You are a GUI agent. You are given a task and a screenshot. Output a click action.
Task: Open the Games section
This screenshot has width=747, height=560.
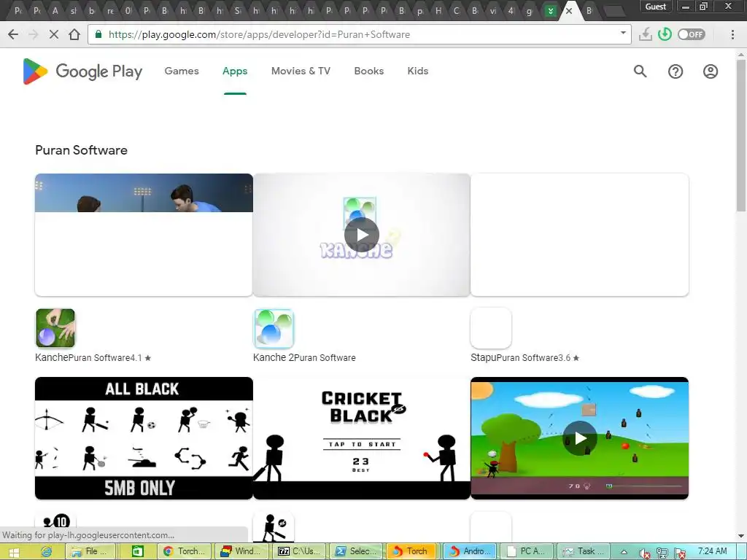[182, 71]
